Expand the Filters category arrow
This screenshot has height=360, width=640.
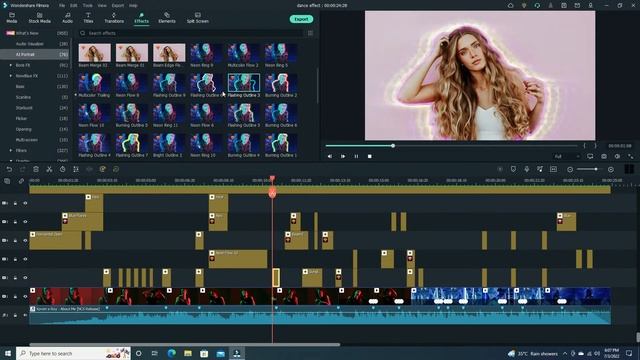click(11, 150)
